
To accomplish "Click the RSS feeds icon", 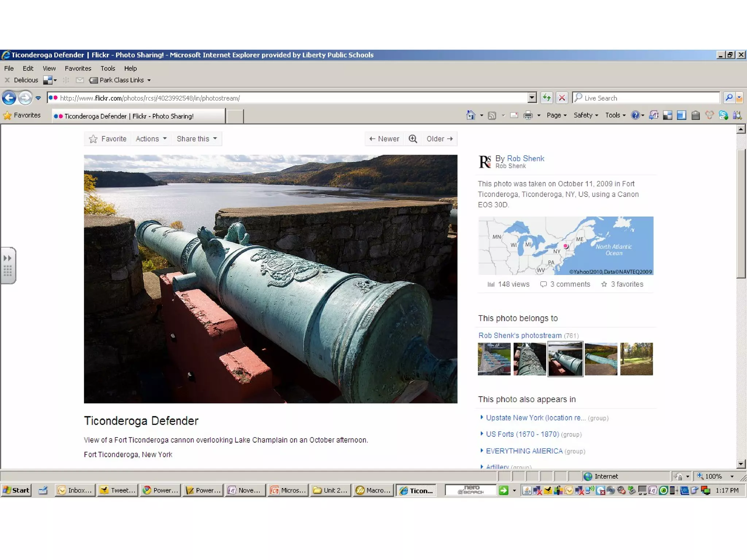I will (492, 116).
